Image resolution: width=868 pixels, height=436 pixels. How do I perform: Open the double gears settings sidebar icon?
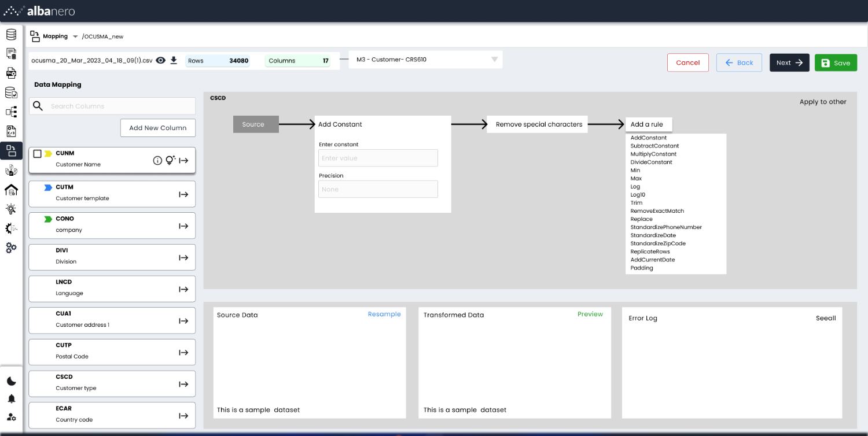coord(11,247)
